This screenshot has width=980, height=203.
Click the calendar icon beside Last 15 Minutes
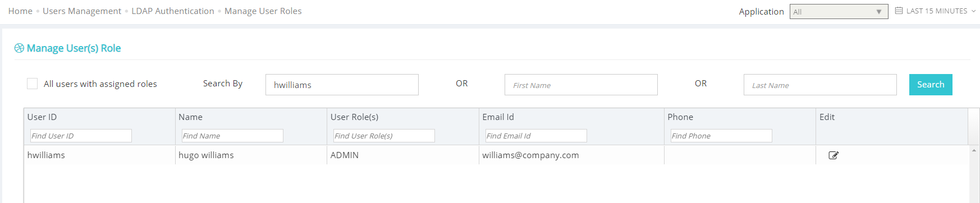[x=899, y=11]
